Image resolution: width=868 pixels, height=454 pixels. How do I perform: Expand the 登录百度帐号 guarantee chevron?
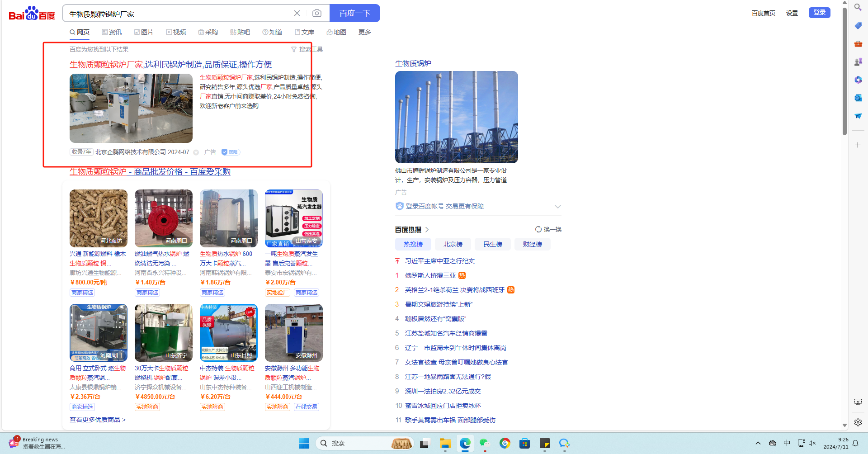pos(558,206)
